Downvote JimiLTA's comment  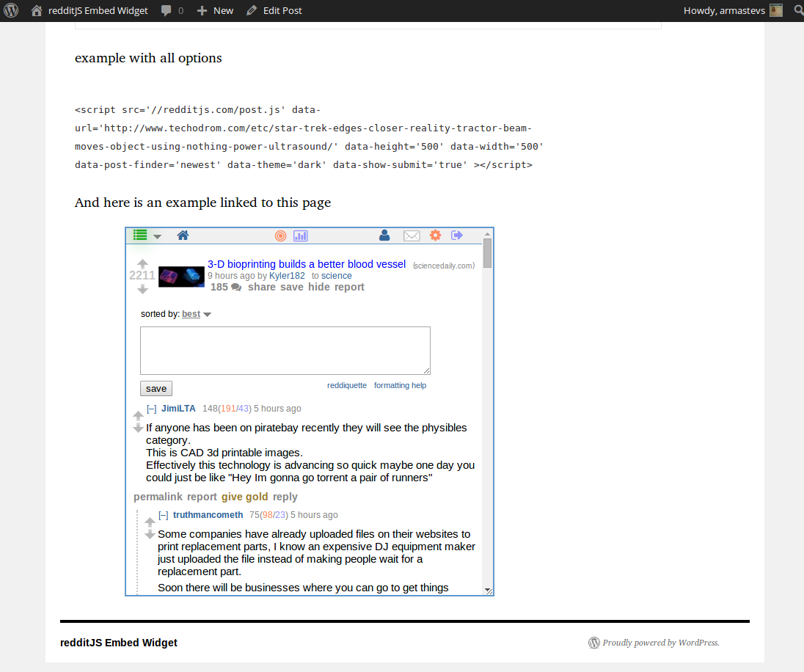pos(138,428)
